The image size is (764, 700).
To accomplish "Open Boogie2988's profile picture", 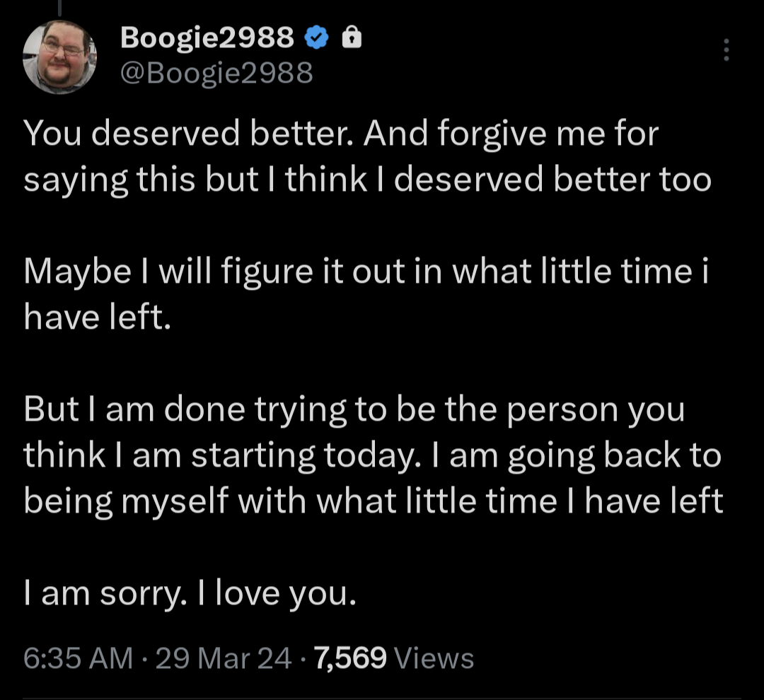I will [x=59, y=57].
